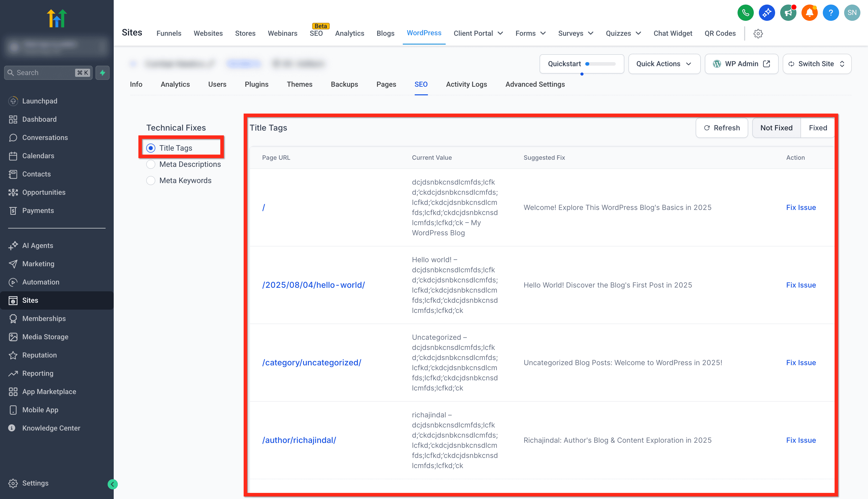Select the Title Tags radio option
868x499 pixels.
click(151, 148)
